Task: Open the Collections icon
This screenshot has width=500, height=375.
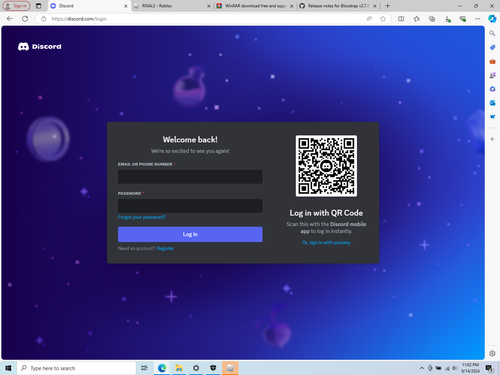Action: 432,19
